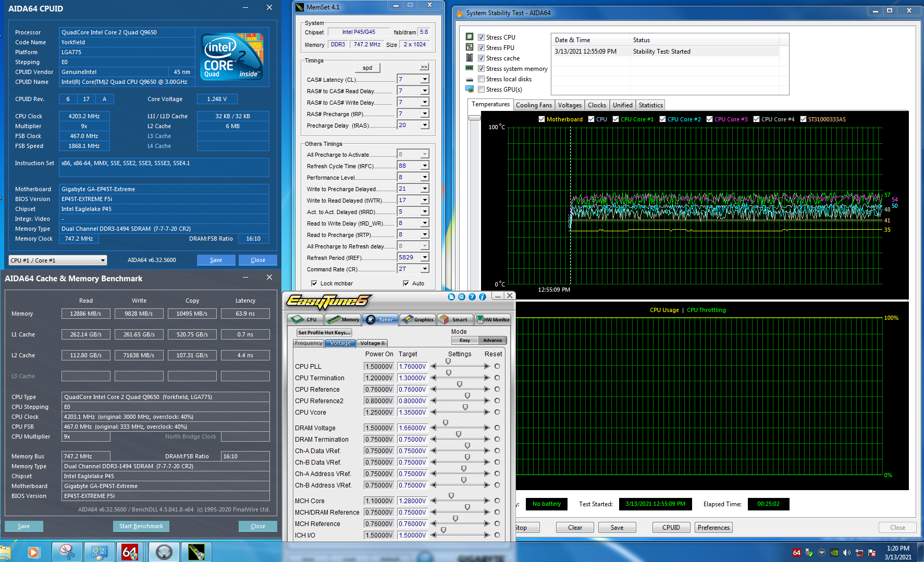Uncheck the Stress FPU checkbox

pyautogui.click(x=482, y=47)
